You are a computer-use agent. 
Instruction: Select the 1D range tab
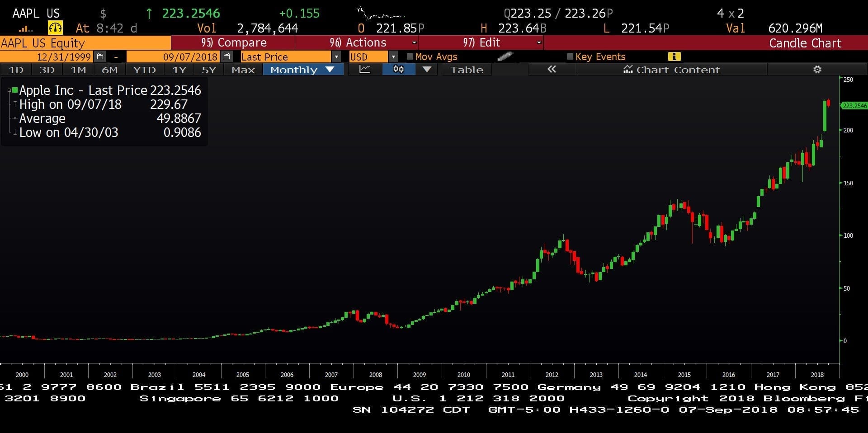[16, 70]
